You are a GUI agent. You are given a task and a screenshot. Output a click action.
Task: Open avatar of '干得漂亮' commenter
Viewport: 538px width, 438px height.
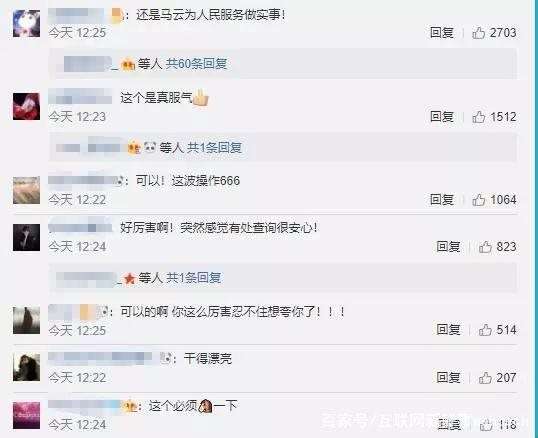26,368
